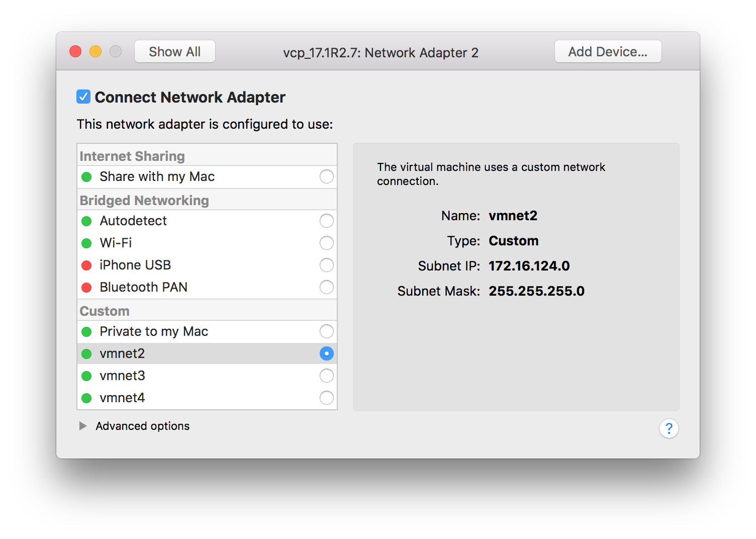756x539 pixels.
Task: Select the vmnet3 radio button
Action: [x=326, y=376]
